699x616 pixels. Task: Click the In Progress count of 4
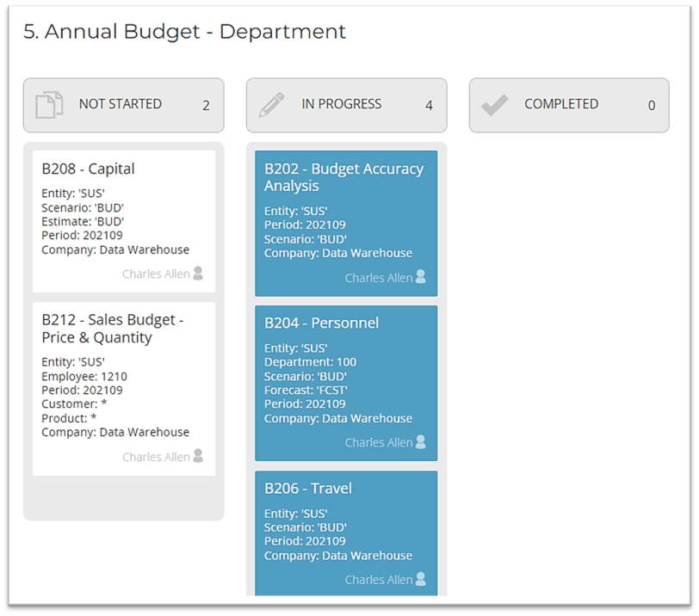(429, 106)
